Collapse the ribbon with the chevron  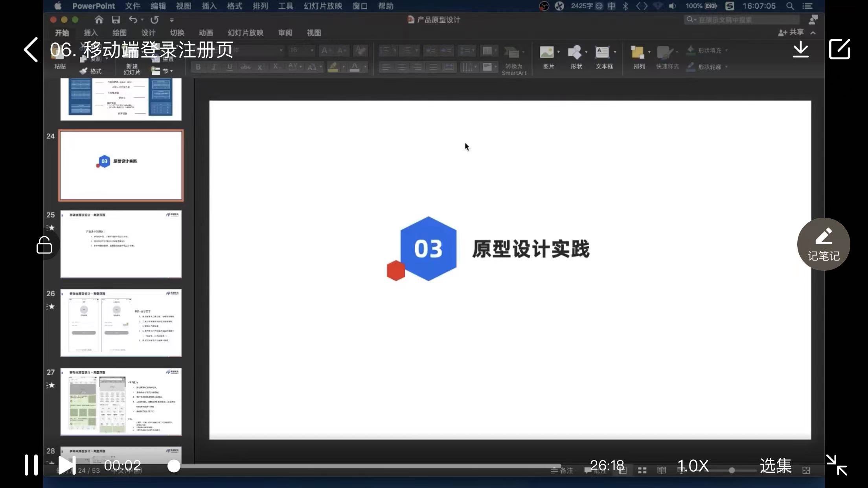[813, 33]
